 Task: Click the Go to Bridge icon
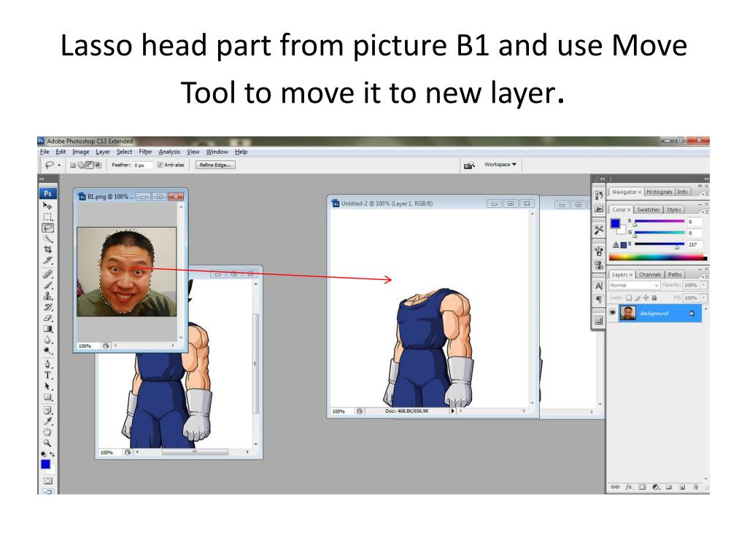tap(469, 166)
